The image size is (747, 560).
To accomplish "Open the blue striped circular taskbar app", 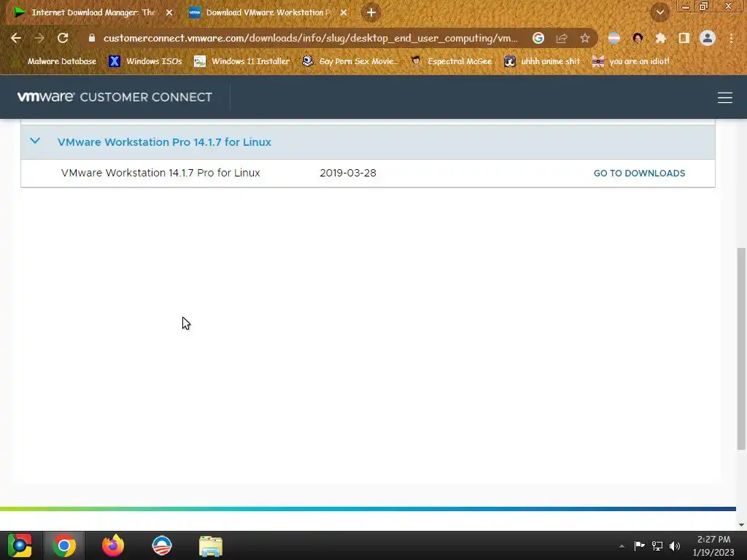I will click(162, 545).
